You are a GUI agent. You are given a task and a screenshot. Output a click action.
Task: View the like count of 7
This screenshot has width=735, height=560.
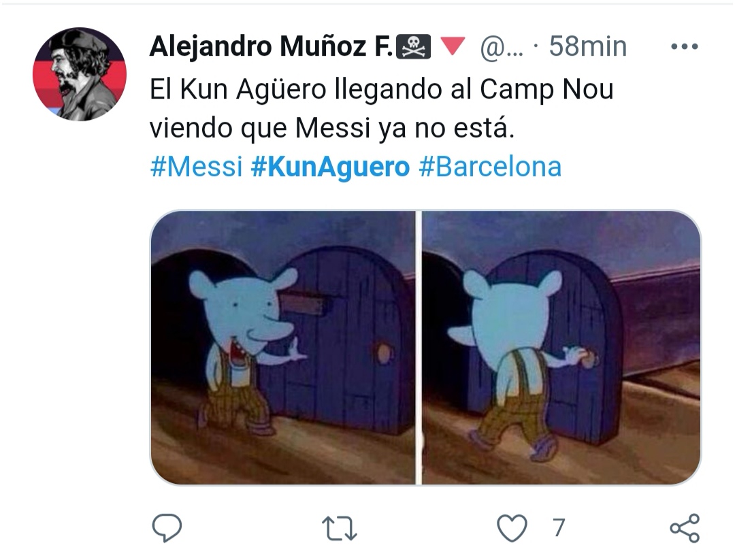tap(558, 527)
